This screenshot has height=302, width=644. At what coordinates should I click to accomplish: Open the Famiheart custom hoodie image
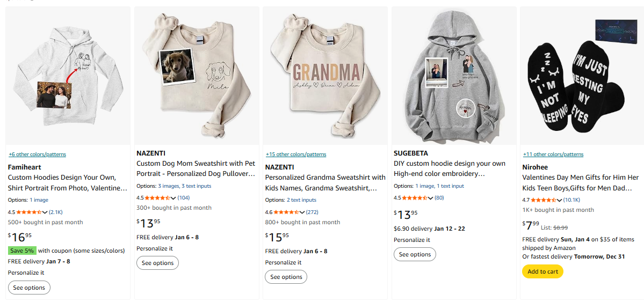68,76
